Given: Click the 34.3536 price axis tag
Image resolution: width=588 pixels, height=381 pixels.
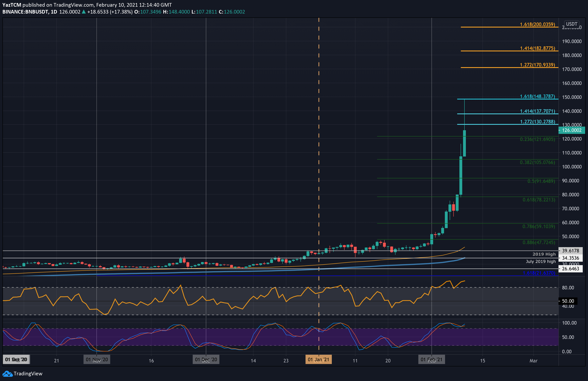Looking at the screenshot, I should (x=570, y=258).
